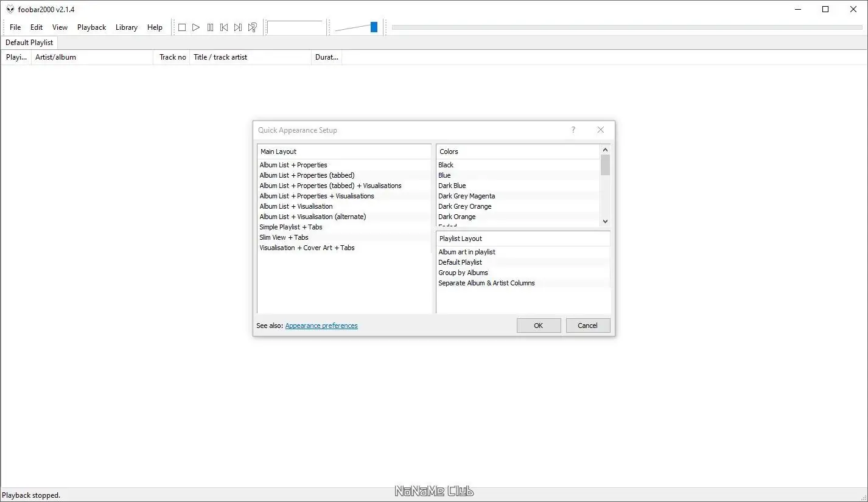Image resolution: width=868 pixels, height=502 pixels.
Task: Play a random track
Action: pyautogui.click(x=252, y=27)
